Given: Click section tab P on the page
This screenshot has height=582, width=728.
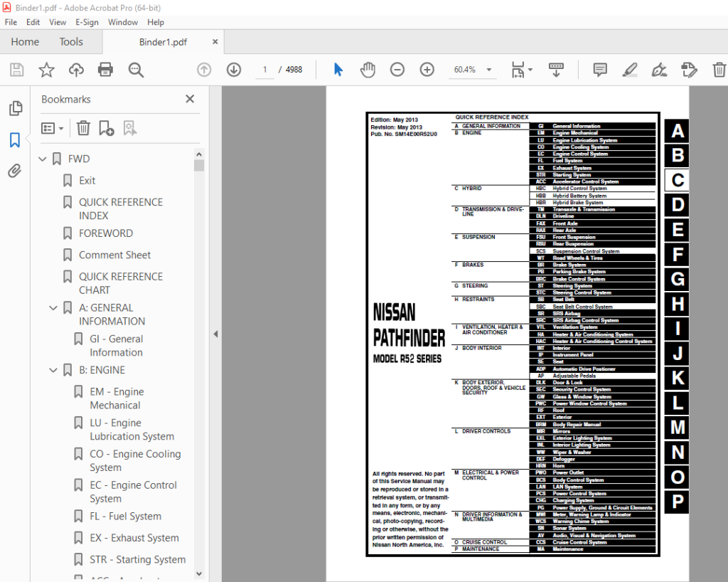Looking at the screenshot, I should pos(678,502).
